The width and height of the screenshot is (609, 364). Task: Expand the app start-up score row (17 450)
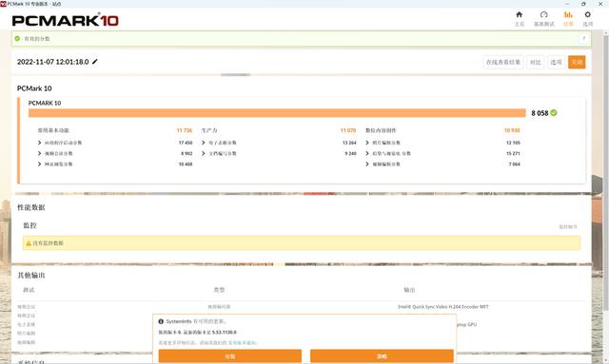coord(115,143)
